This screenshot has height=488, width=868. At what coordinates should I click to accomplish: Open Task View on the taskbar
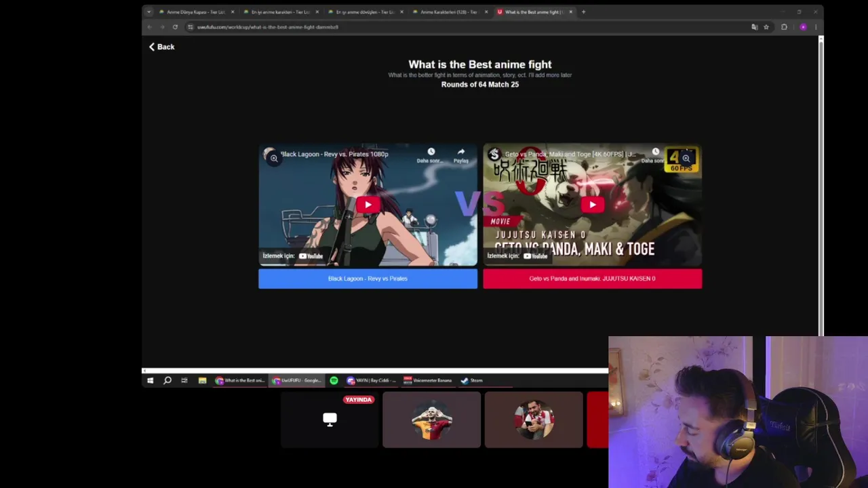coord(184,380)
